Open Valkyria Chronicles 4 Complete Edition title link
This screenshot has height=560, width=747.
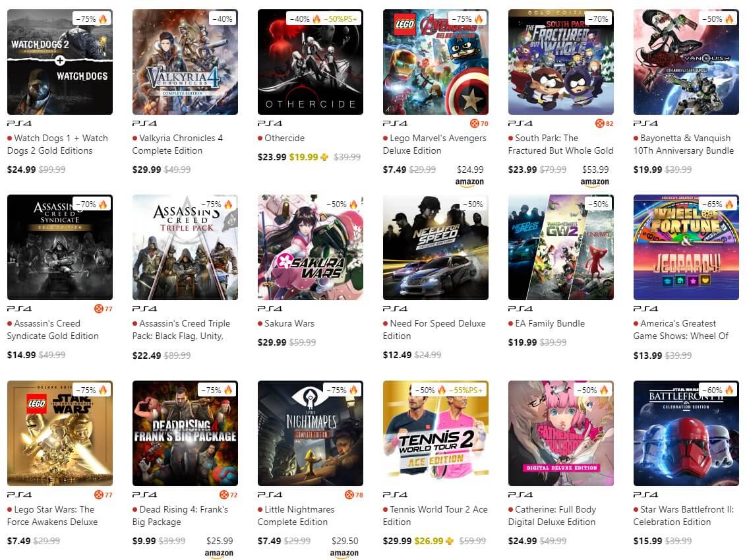click(x=177, y=144)
